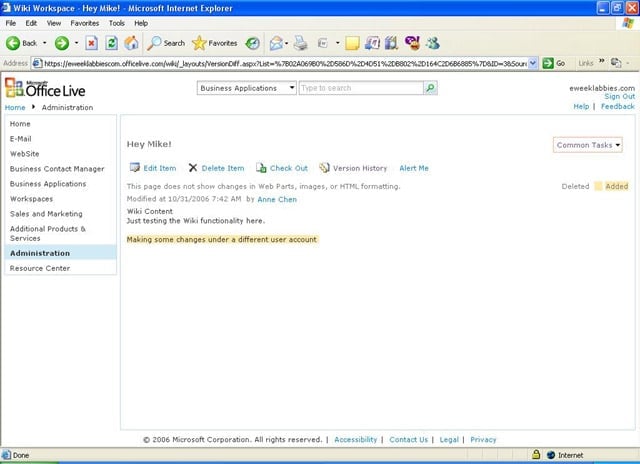Click the yellow Added legend swatch
This screenshot has width=640, height=464.
598,186
